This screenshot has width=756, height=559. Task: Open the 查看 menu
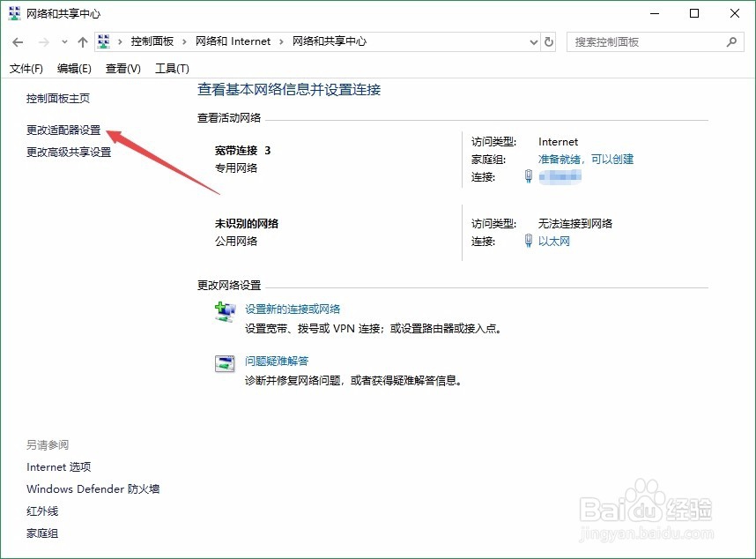pyautogui.click(x=122, y=68)
